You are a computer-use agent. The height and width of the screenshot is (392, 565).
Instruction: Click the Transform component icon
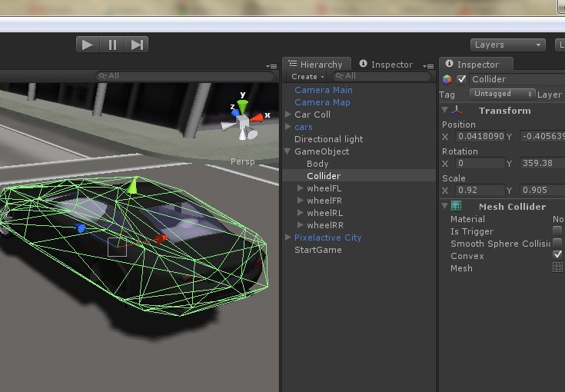pyautogui.click(x=457, y=111)
